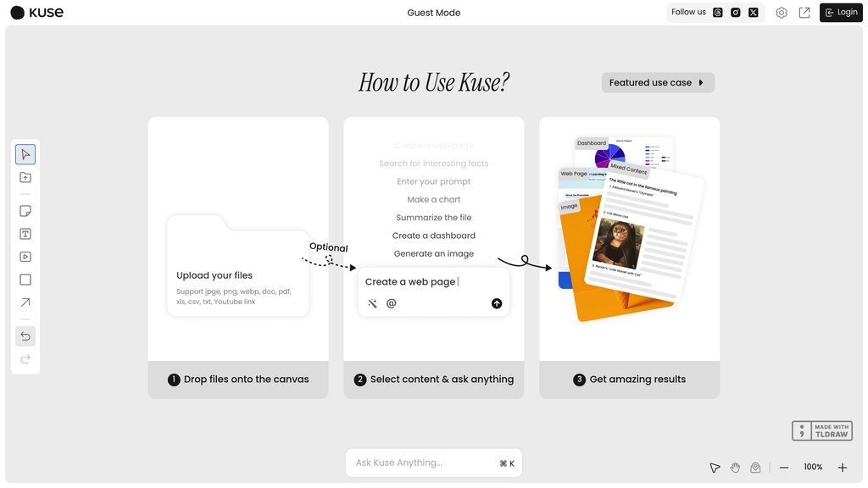Screen dimensions: 868x488
Task: Open the Threads social link
Action: coord(718,13)
